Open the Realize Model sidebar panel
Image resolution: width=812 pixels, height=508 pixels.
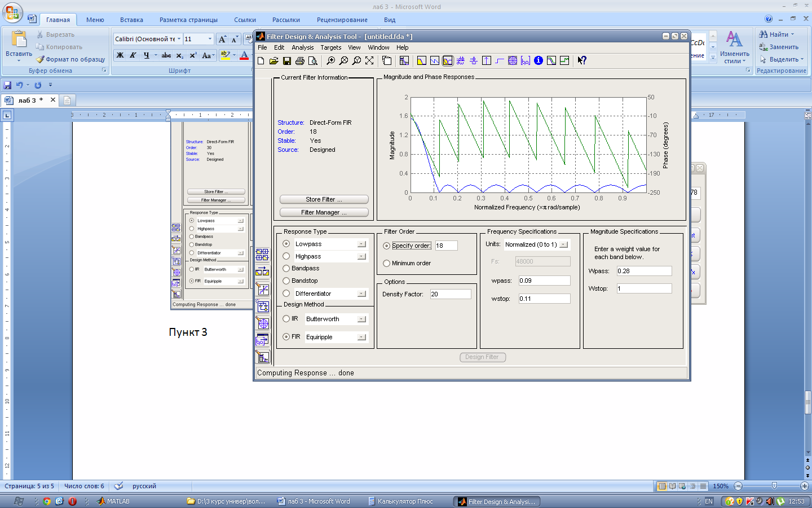(262, 306)
